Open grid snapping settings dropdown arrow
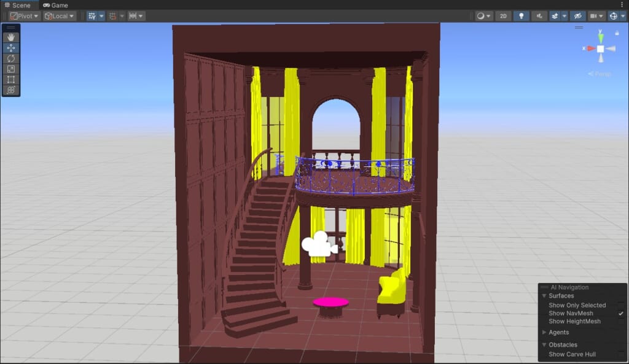 (x=122, y=16)
